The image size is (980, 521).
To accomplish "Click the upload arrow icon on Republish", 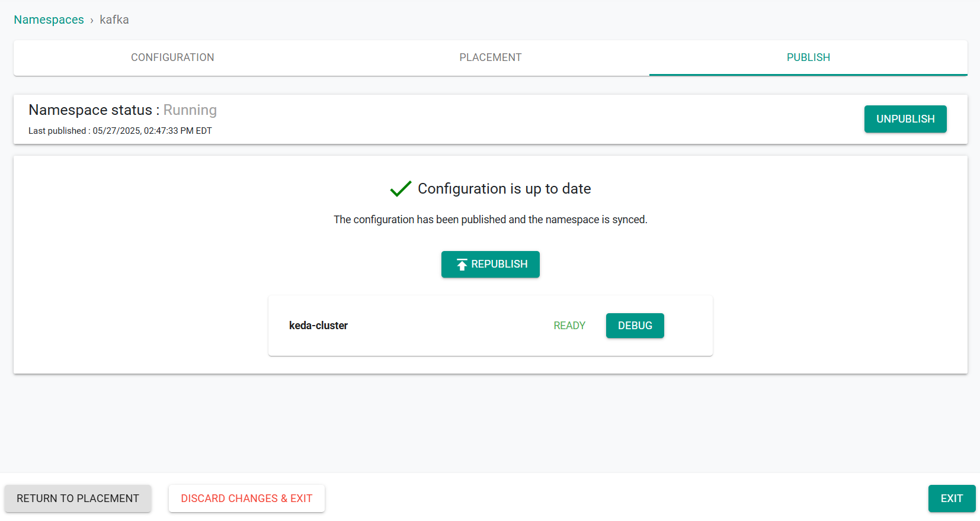I will coord(462,265).
